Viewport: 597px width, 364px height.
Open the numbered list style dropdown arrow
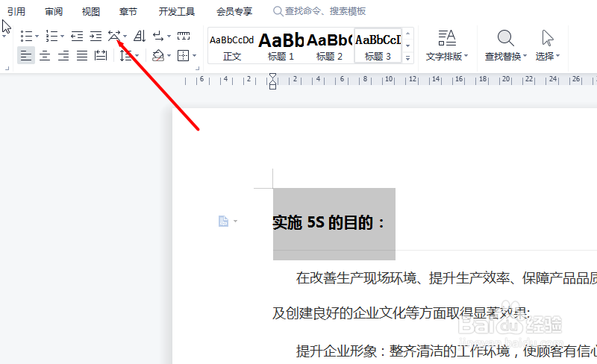tap(62, 37)
